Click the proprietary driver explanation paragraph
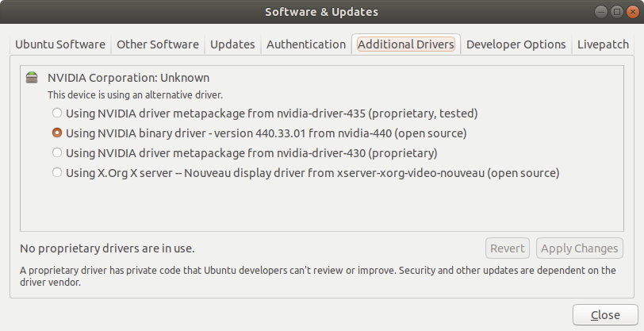The width and height of the screenshot is (644, 331). [318, 276]
